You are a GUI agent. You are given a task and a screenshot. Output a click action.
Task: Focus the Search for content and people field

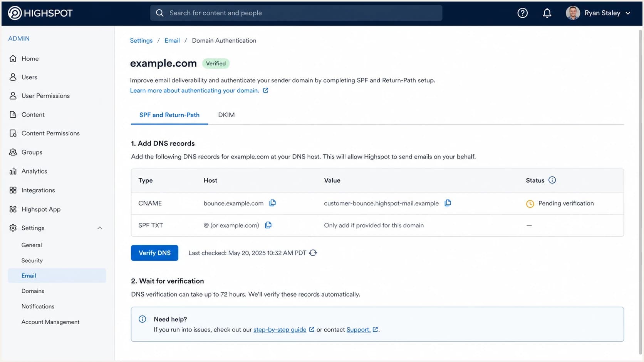(296, 13)
